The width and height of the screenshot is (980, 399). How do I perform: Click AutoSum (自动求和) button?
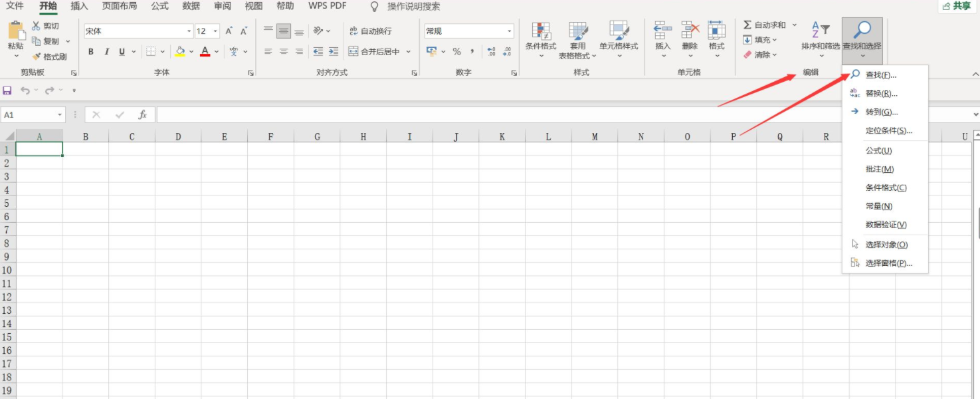click(x=764, y=25)
